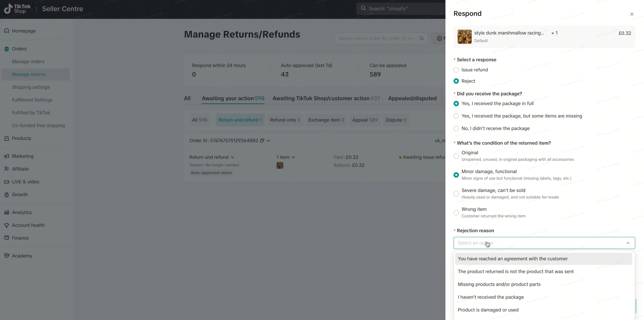Screen dimensions: 644x320
Task: Open Shipping settings in the sidebar
Action: pos(31,87)
